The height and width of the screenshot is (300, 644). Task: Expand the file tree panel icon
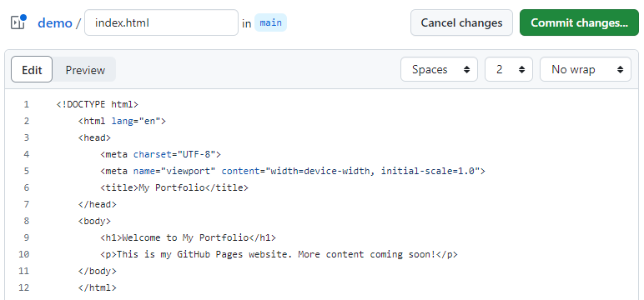[x=18, y=22]
